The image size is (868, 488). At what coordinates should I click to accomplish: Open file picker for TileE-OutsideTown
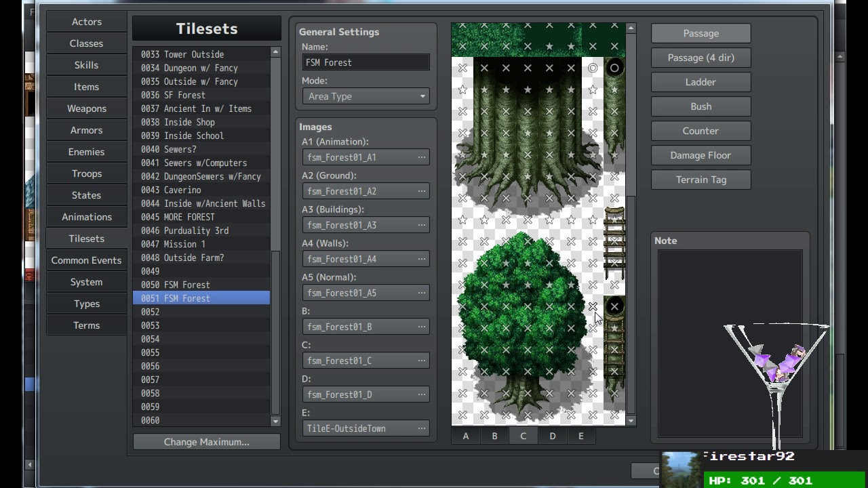point(421,428)
